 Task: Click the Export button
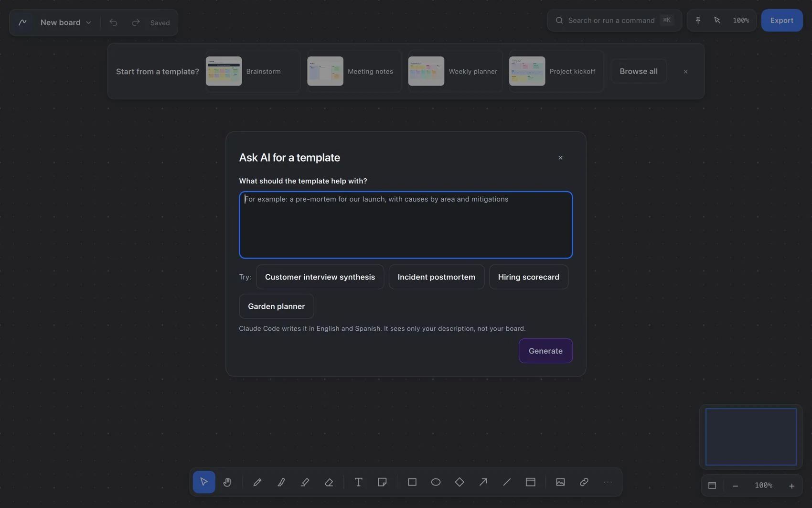pyautogui.click(x=781, y=20)
